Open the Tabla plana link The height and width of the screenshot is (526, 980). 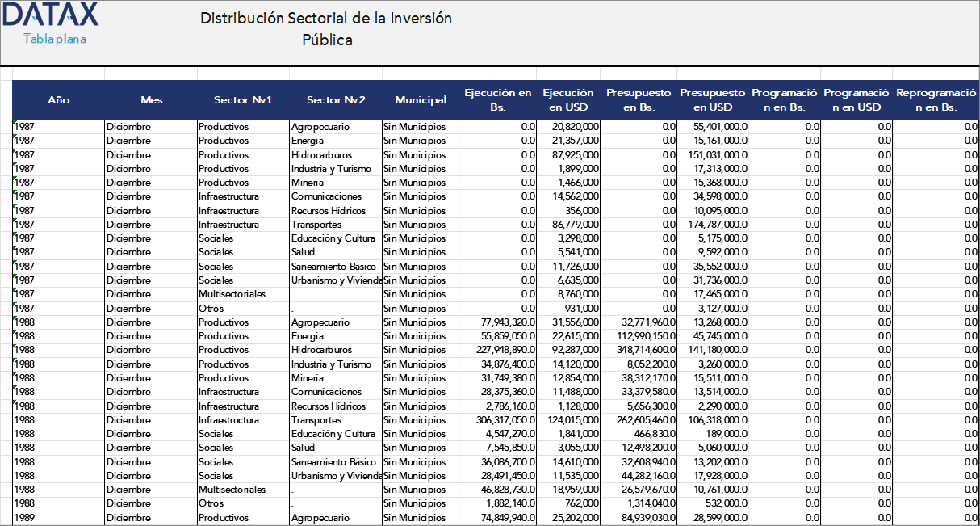click(x=55, y=39)
